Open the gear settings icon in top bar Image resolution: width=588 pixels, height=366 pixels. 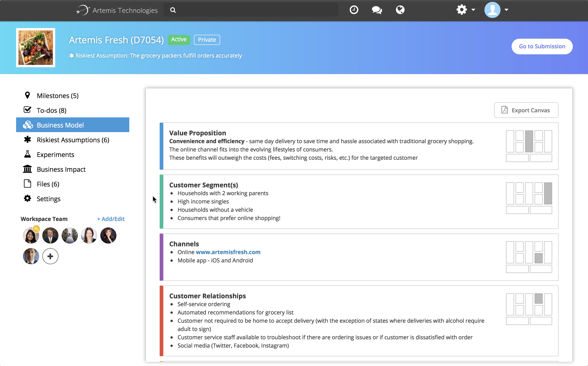point(461,10)
